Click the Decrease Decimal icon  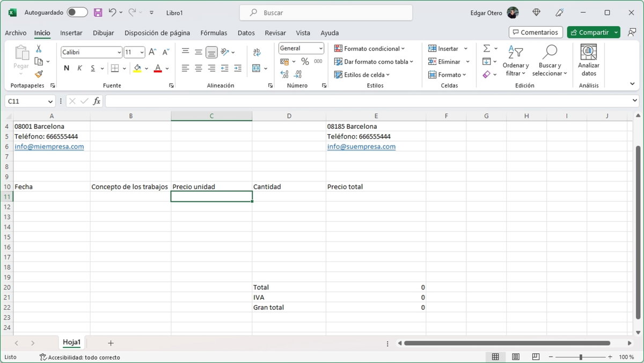coord(298,74)
